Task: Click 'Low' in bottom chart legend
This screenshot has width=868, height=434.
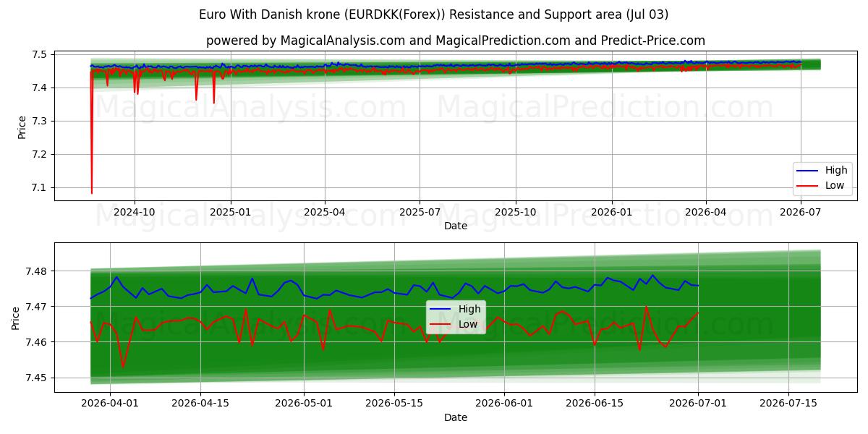Action: (467, 324)
